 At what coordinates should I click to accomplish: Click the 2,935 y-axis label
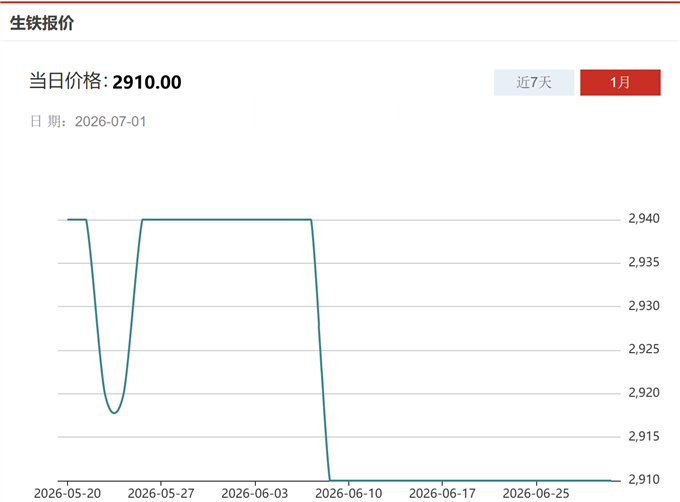pos(644,262)
